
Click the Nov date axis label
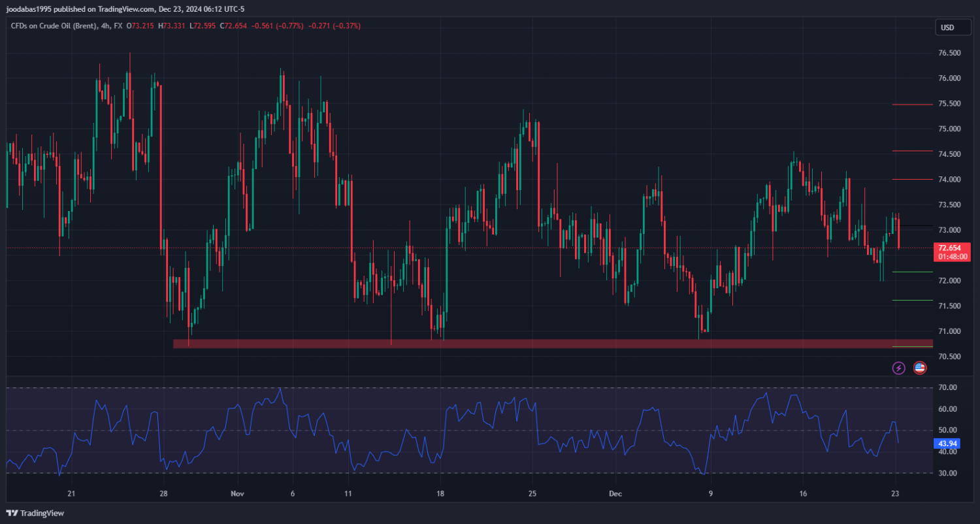click(238, 493)
